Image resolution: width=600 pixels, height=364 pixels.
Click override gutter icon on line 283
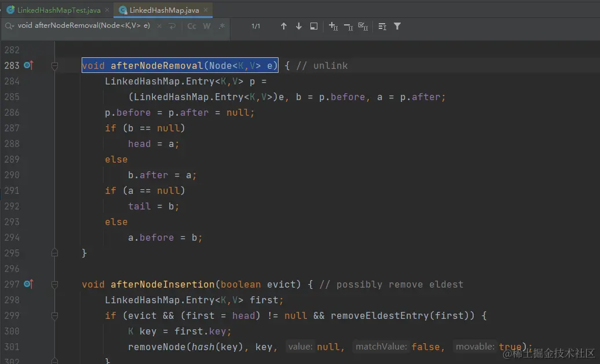pos(28,65)
